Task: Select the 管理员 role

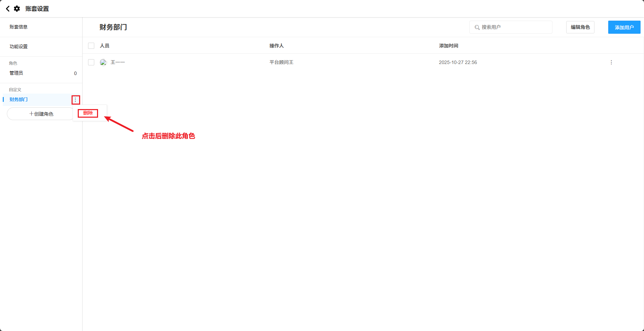Action: click(x=17, y=73)
